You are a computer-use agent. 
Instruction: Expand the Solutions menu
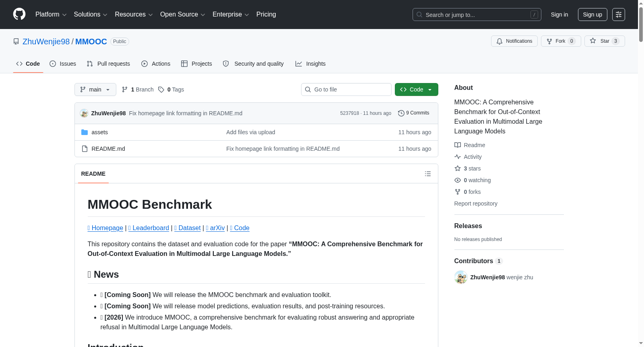[91, 15]
